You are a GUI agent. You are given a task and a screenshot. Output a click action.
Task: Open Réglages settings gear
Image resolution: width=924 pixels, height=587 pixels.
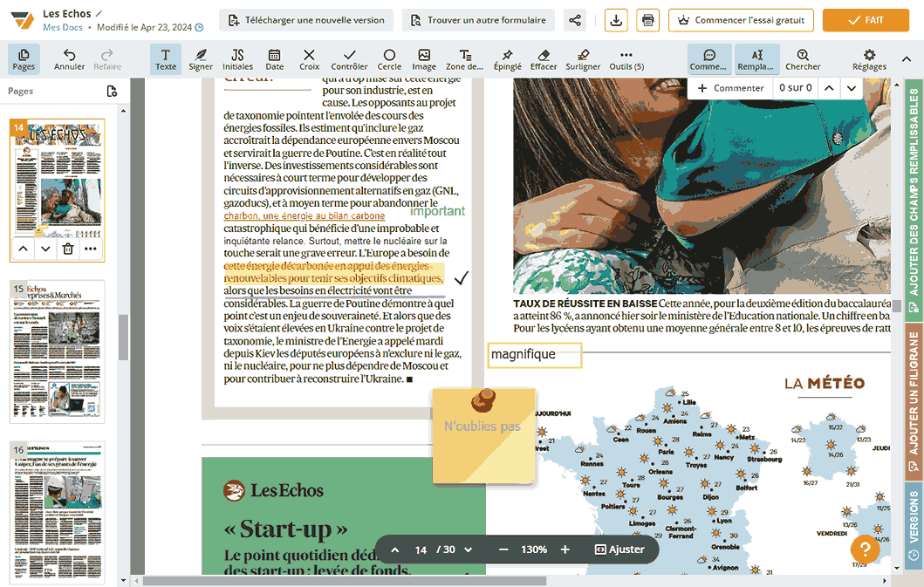coord(869,59)
